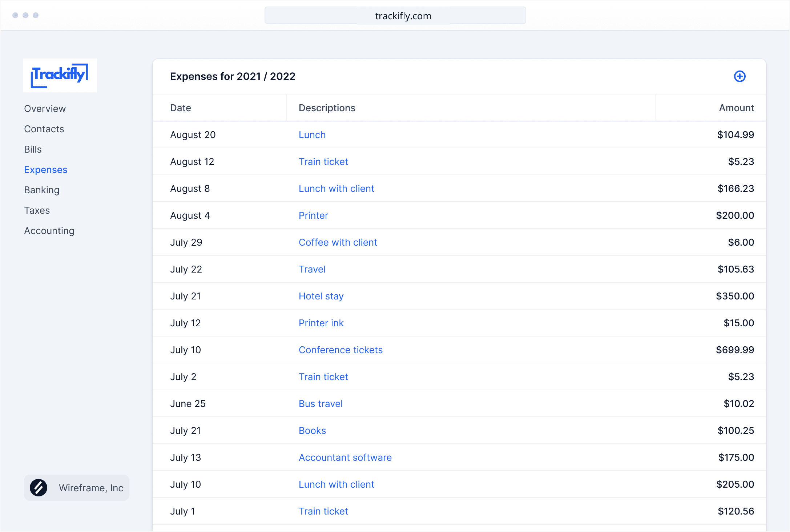The height and width of the screenshot is (532, 790).
Task: Select the $699.99 amount cell
Action: point(735,350)
